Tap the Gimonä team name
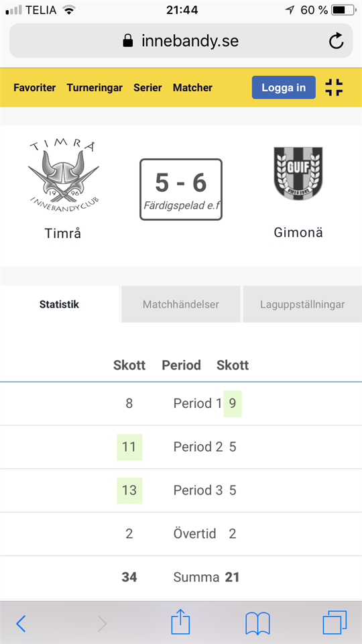Screen dimensions: 362x644 pyautogui.click(x=298, y=233)
